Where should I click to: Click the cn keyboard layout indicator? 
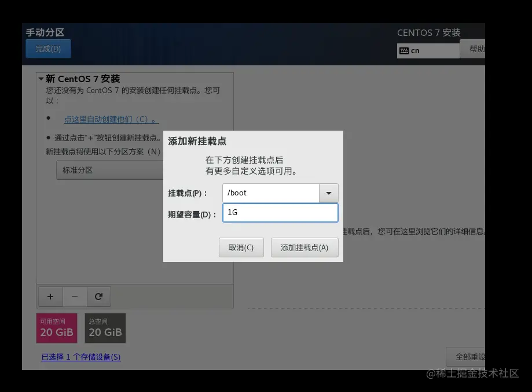(428, 51)
